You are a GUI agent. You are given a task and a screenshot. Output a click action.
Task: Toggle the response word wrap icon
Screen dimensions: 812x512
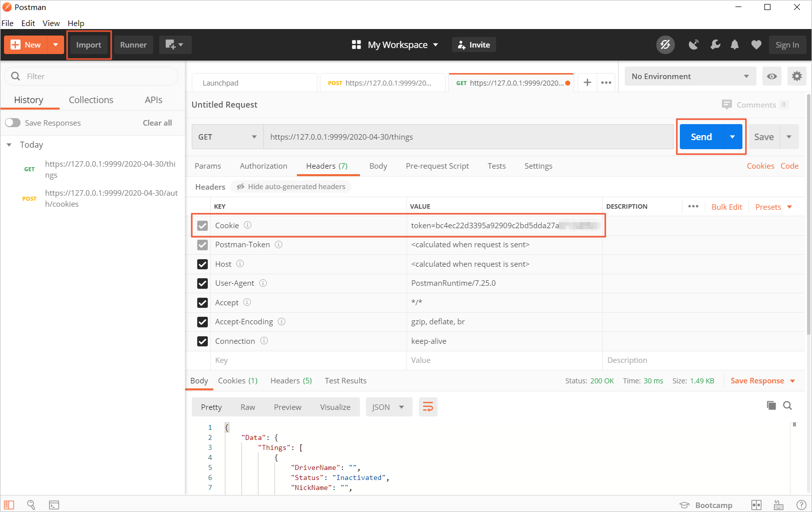pyautogui.click(x=428, y=407)
